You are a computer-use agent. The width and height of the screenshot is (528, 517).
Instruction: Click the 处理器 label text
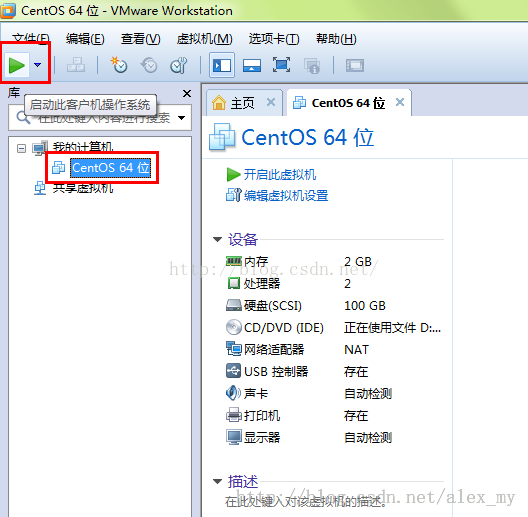[x=262, y=284]
